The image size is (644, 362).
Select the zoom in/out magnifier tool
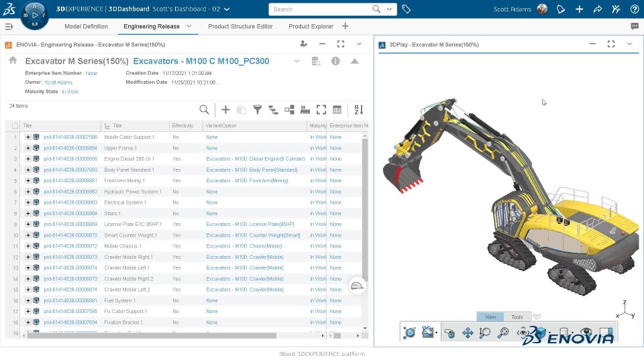pos(485,333)
